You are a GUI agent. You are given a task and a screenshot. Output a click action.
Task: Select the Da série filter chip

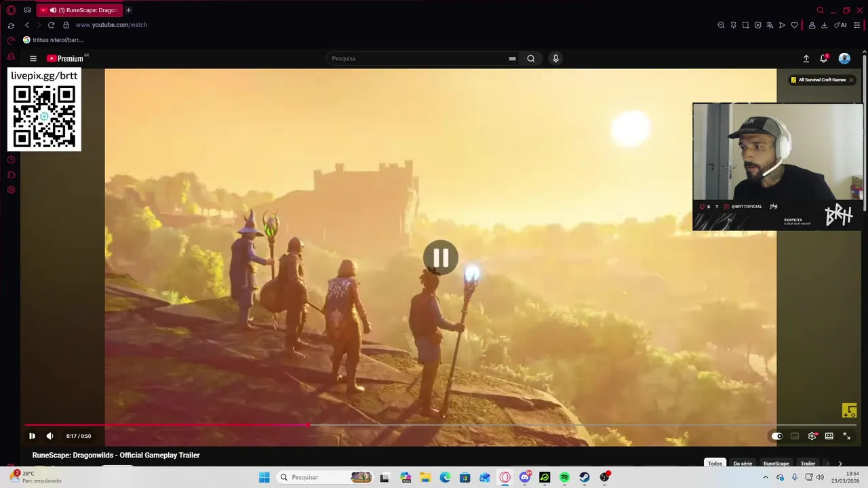[x=743, y=464]
